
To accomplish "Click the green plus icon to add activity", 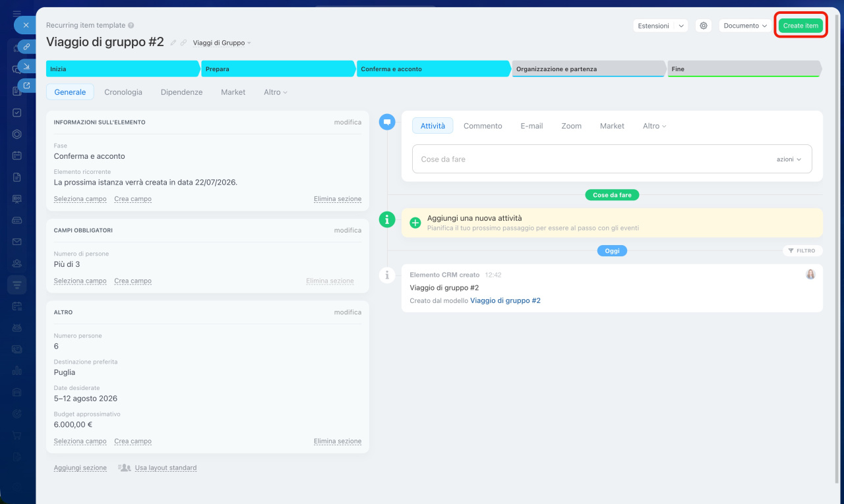I will click(415, 223).
